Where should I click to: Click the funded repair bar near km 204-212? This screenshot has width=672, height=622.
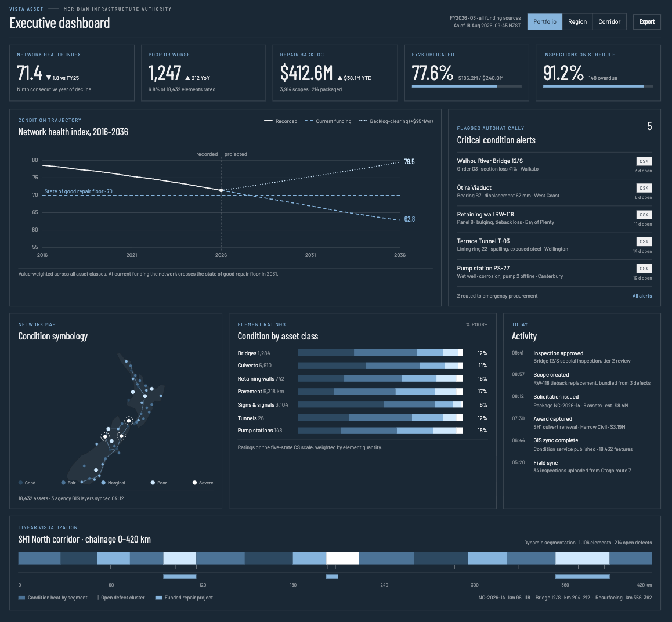pyautogui.click(x=332, y=577)
